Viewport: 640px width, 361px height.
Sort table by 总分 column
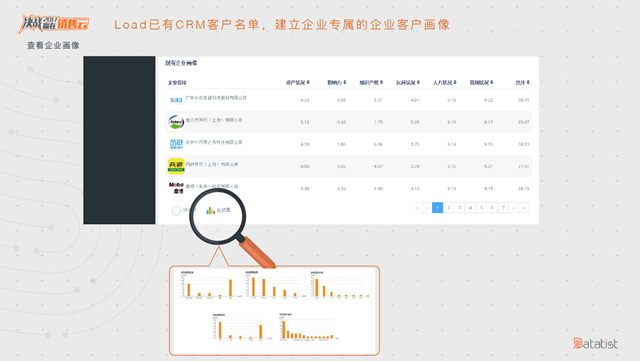[522, 82]
